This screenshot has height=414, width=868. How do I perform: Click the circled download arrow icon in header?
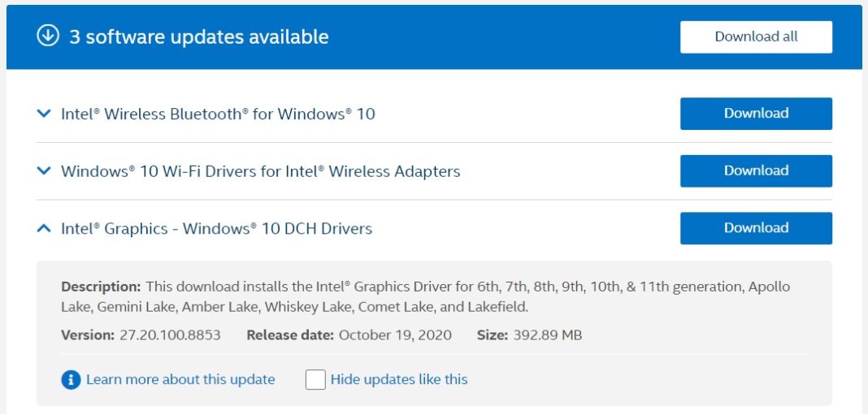(x=49, y=37)
